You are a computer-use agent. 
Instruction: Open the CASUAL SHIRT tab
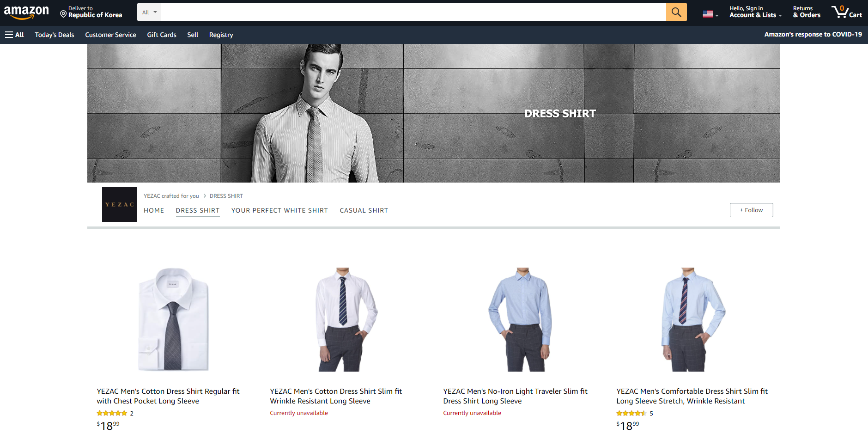pos(364,210)
